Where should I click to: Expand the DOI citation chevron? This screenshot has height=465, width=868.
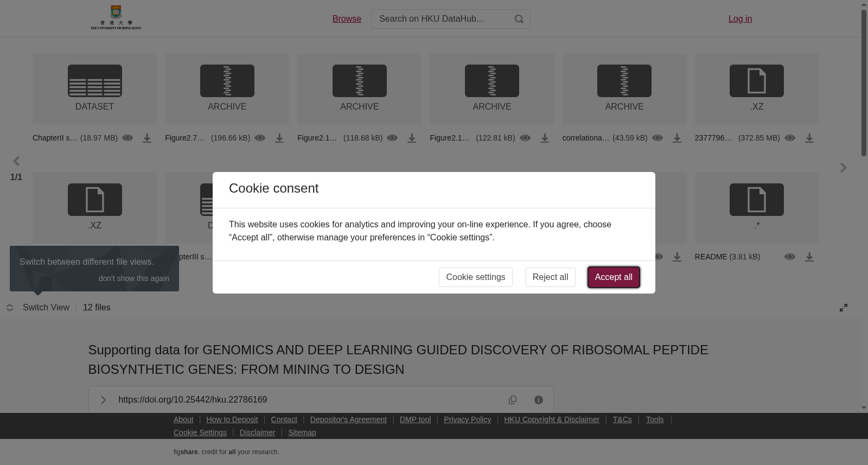(x=103, y=400)
